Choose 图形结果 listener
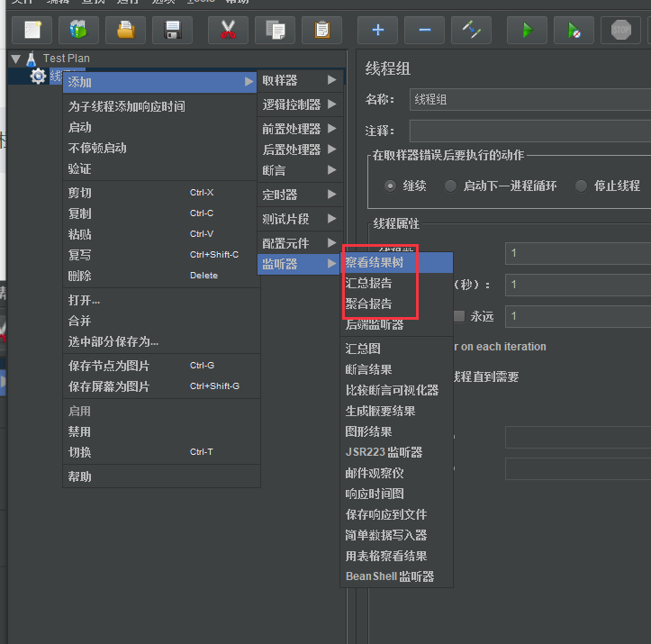Viewport: 651px width, 644px height. coord(396,431)
